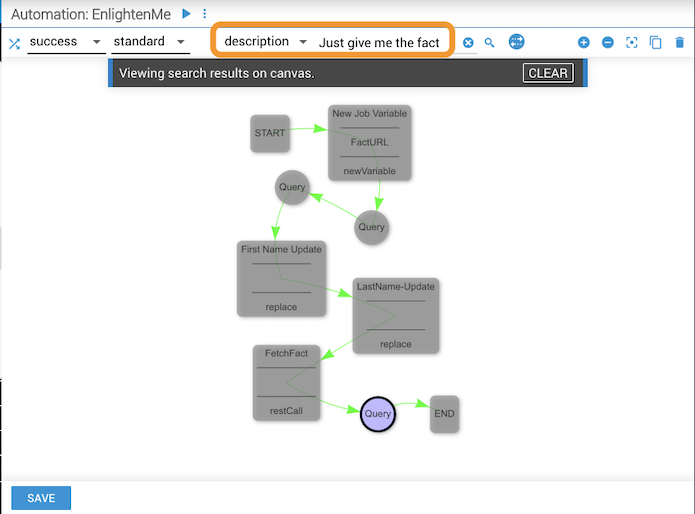Open the standard mode dropdown
Viewport: 695px width, 514px height.
click(x=150, y=42)
